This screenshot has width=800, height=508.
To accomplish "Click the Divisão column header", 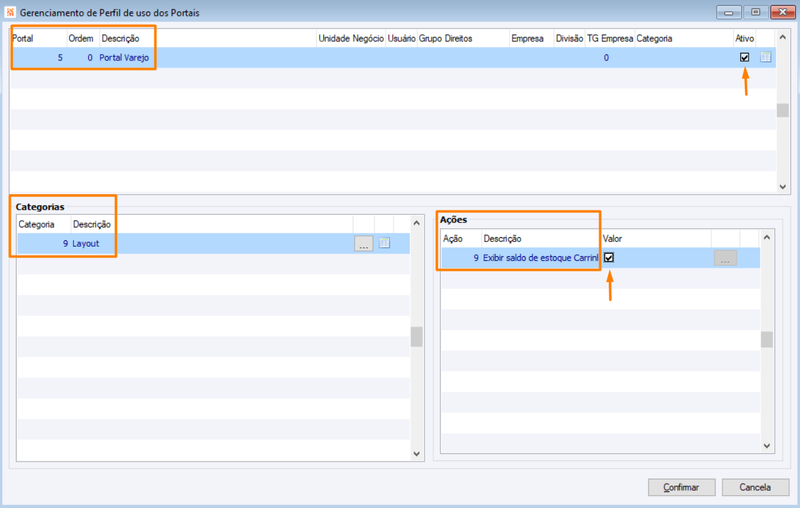I will pyautogui.click(x=569, y=38).
